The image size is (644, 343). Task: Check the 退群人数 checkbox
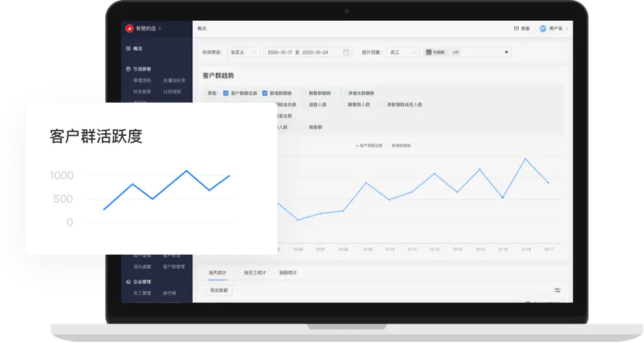point(304,105)
